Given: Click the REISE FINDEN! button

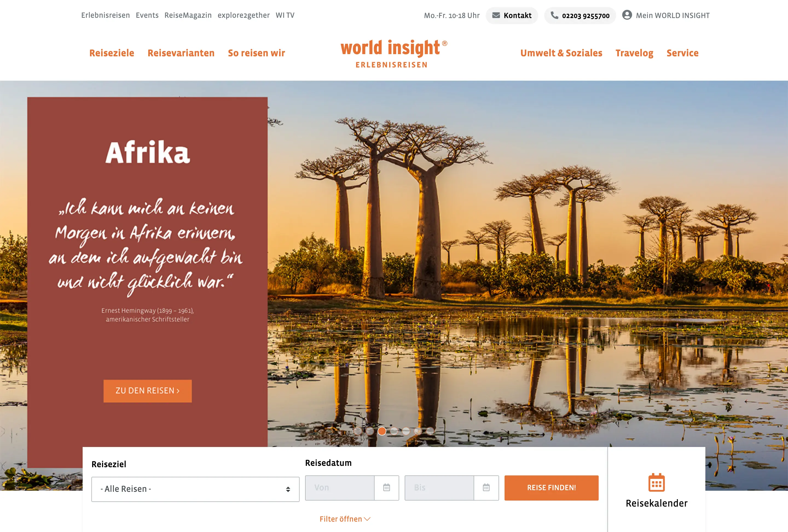Looking at the screenshot, I should (551, 488).
